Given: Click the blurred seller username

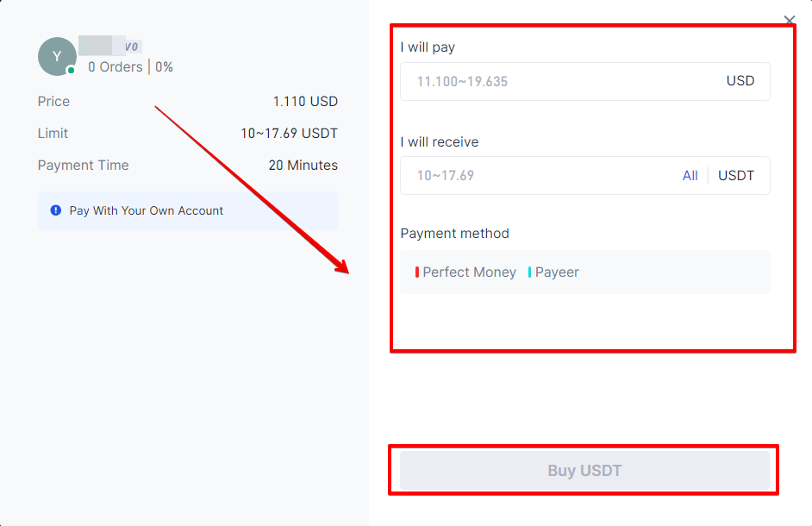Looking at the screenshot, I should (102, 46).
